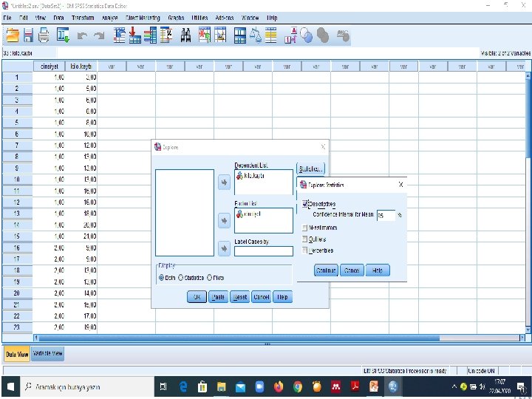
Task: Move variable with Dependent List arrow button
Action: (x=224, y=183)
